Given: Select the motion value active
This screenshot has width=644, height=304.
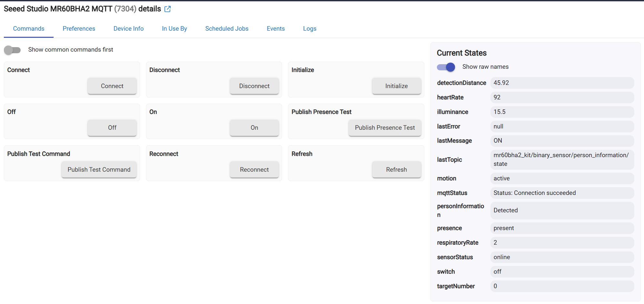Looking at the screenshot, I should pyautogui.click(x=562, y=178).
